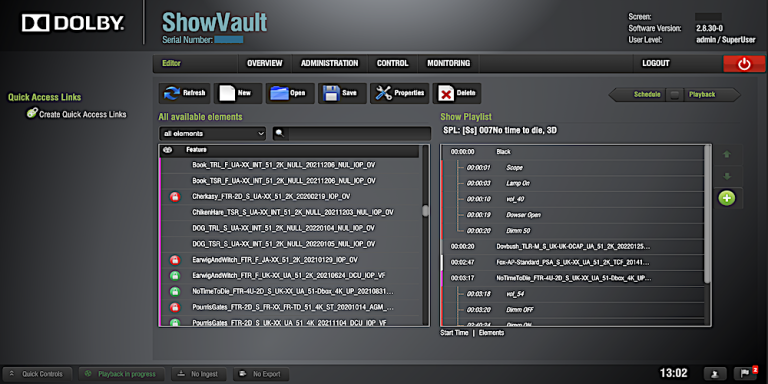Click the green lock beside EarwigAndWitch_FTR_F_UK-XX

click(x=175, y=276)
